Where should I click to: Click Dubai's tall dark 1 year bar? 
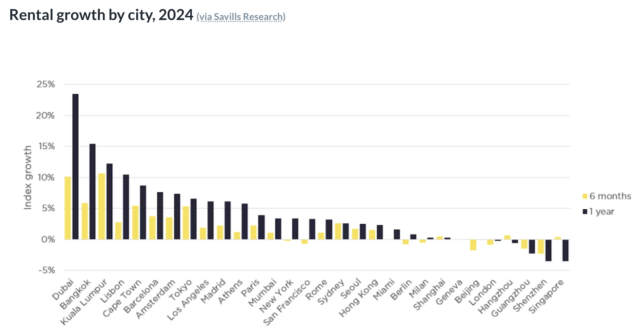[x=76, y=166]
